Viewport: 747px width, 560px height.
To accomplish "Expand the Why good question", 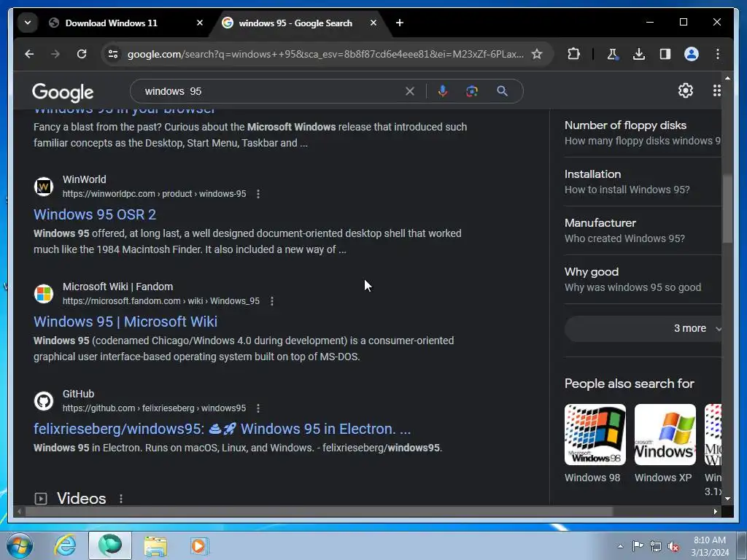I will (x=643, y=279).
